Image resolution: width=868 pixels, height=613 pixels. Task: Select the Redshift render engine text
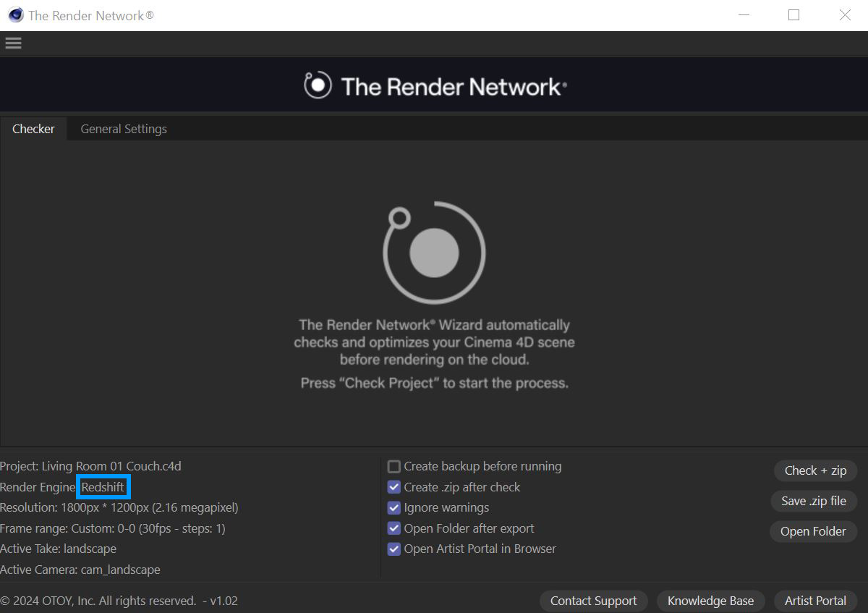[x=103, y=487]
